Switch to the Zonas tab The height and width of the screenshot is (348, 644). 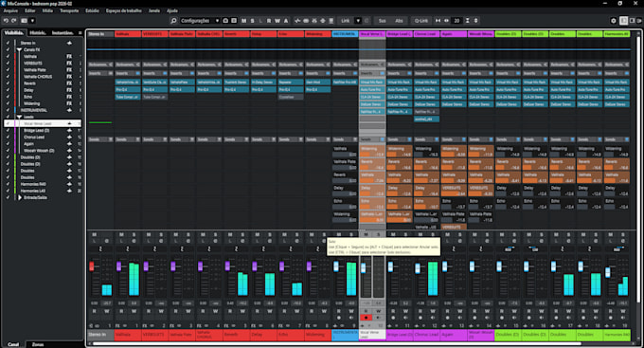38,344
